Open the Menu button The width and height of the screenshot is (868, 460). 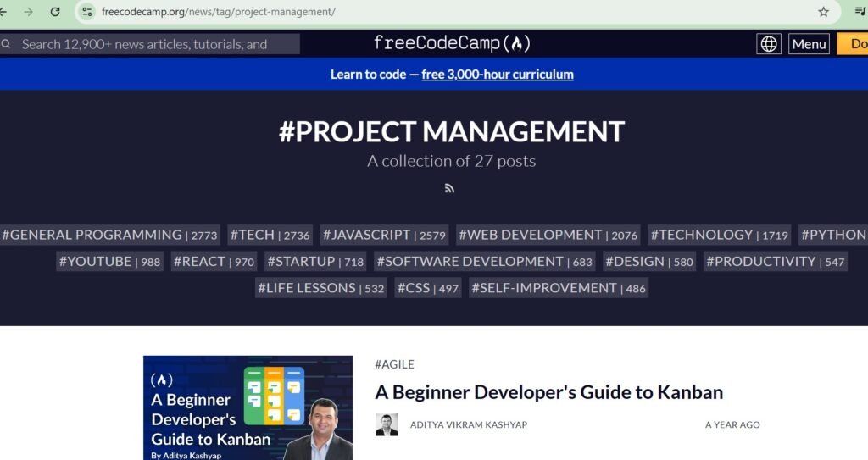tap(809, 44)
